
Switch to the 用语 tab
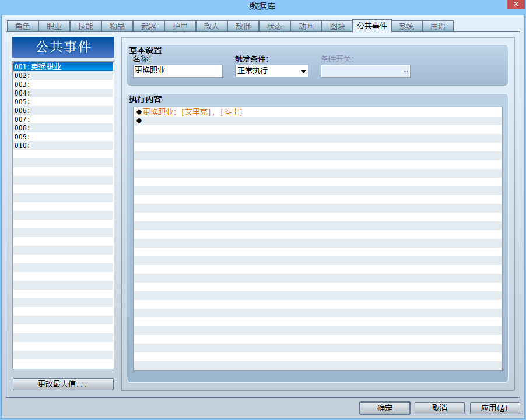(438, 26)
